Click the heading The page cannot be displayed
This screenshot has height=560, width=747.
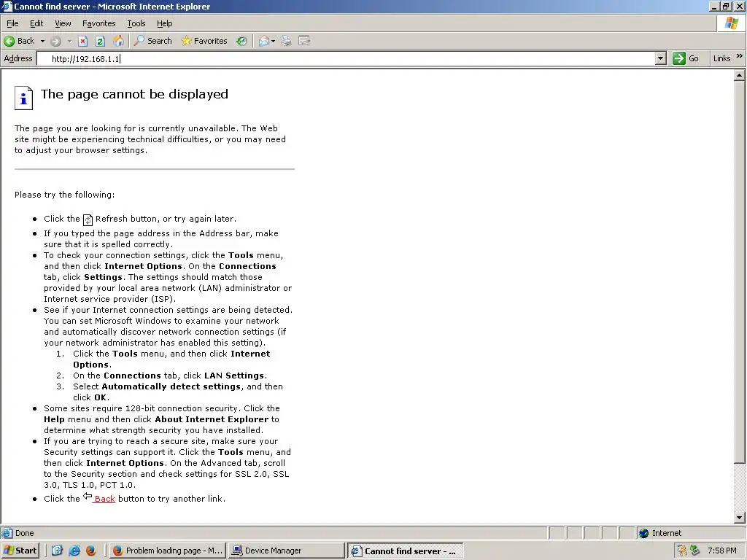134,94
